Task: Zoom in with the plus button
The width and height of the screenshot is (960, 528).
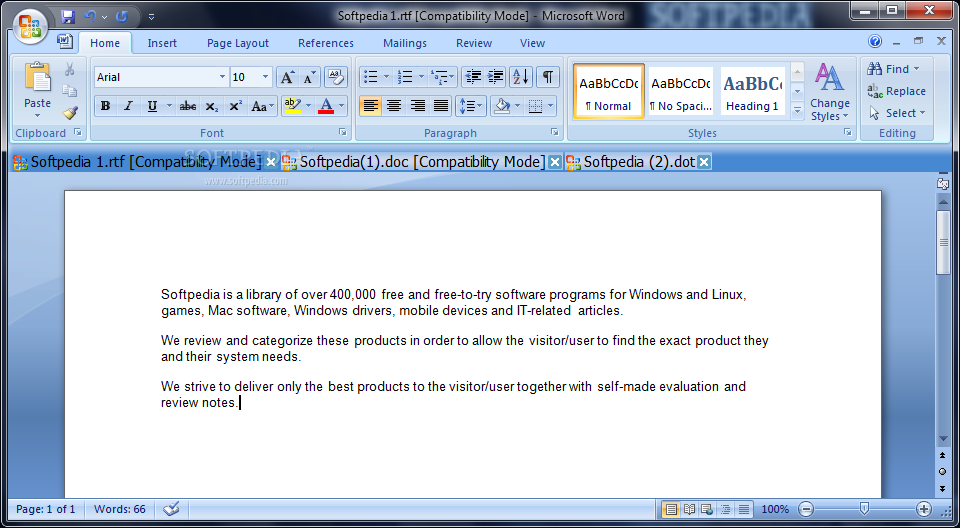Action: pos(923,508)
